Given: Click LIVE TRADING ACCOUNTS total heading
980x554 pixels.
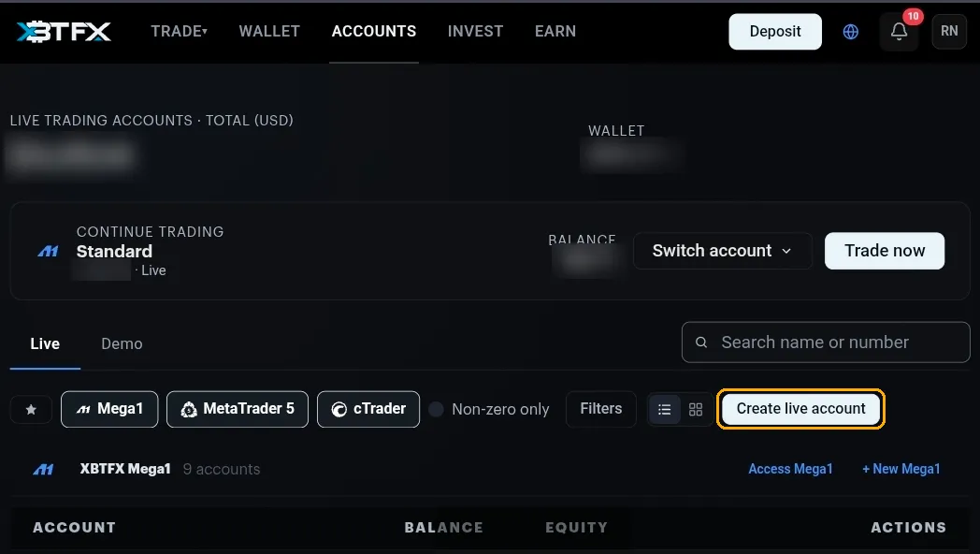Looking at the screenshot, I should click(x=151, y=120).
